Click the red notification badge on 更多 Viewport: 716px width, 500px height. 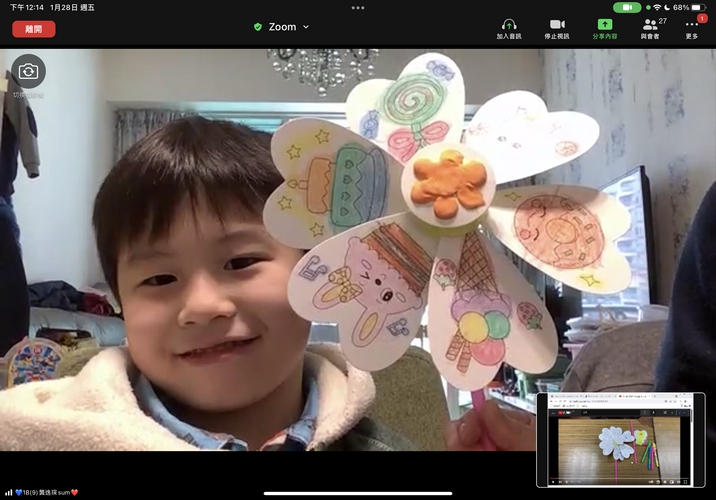[x=702, y=18]
